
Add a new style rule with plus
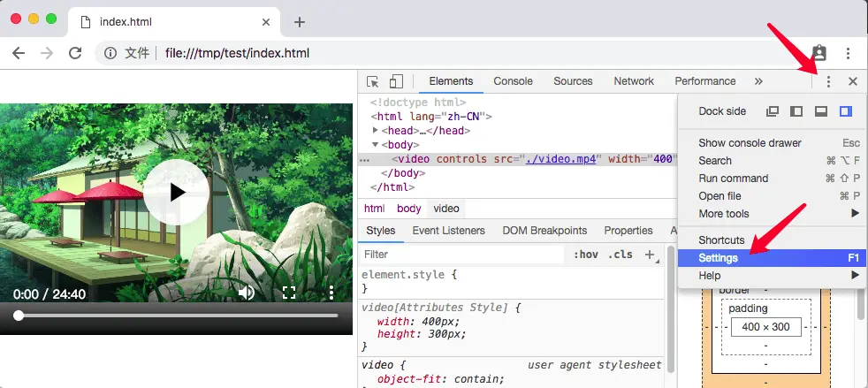pyautogui.click(x=651, y=255)
